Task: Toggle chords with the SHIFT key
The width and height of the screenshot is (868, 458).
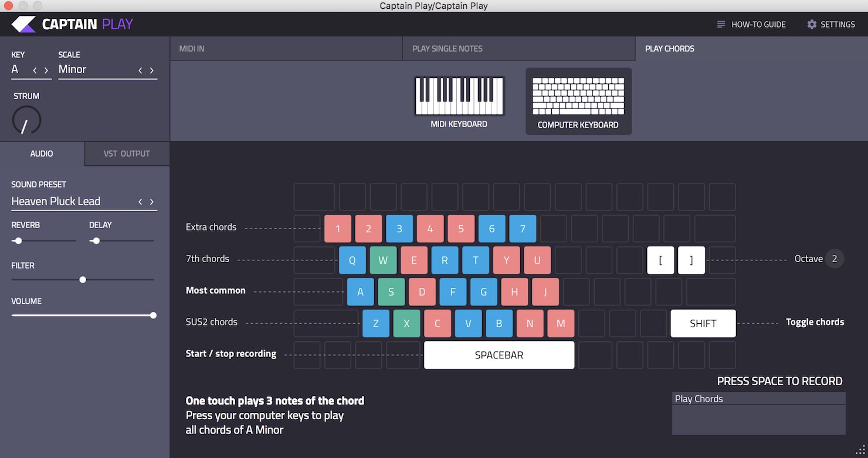Action: pyautogui.click(x=703, y=324)
